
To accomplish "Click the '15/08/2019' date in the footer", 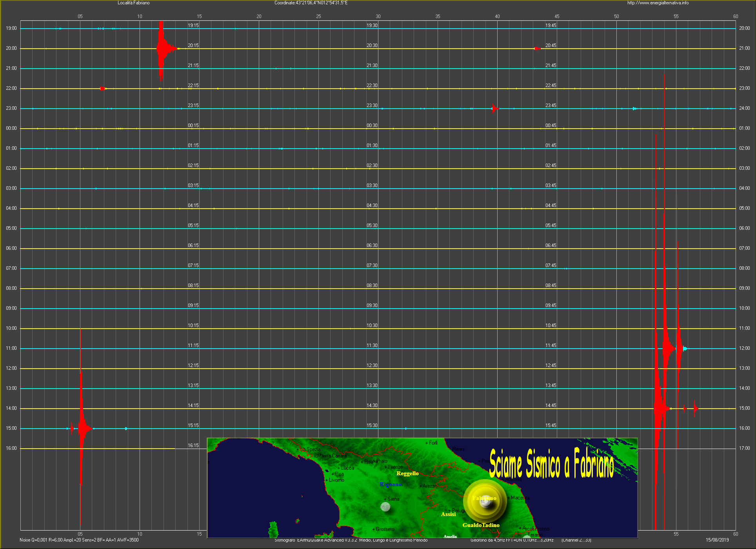I will (717, 540).
